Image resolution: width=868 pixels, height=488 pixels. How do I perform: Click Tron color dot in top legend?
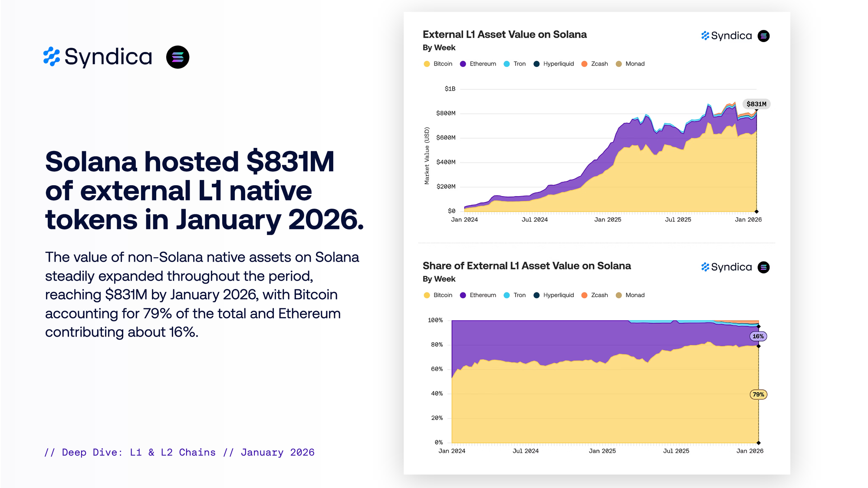click(x=506, y=64)
